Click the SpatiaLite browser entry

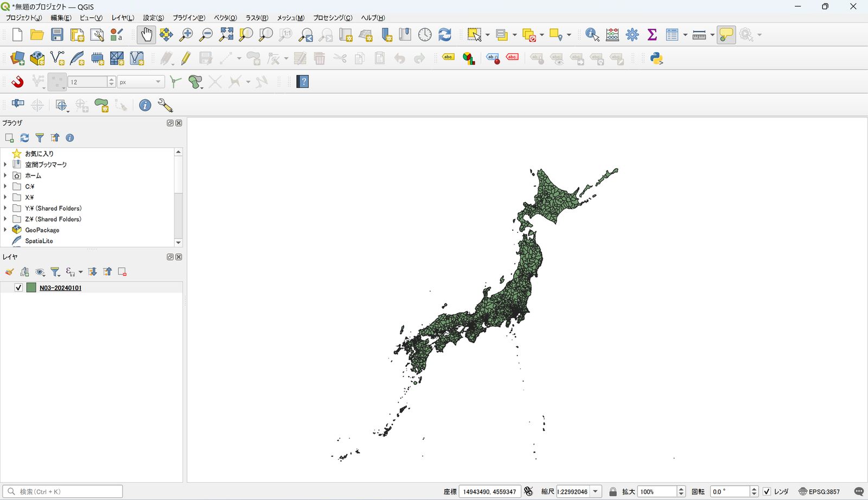(39, 241)
